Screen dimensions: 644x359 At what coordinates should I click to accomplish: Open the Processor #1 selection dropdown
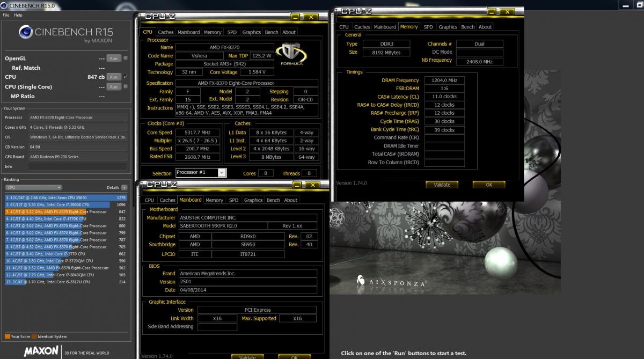[x=201, y=173]
